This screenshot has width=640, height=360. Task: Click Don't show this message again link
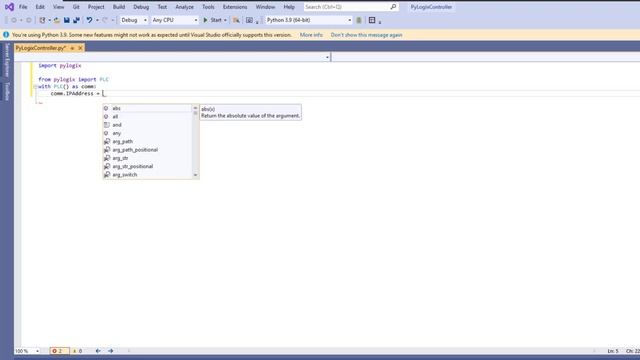click(367, 35)
